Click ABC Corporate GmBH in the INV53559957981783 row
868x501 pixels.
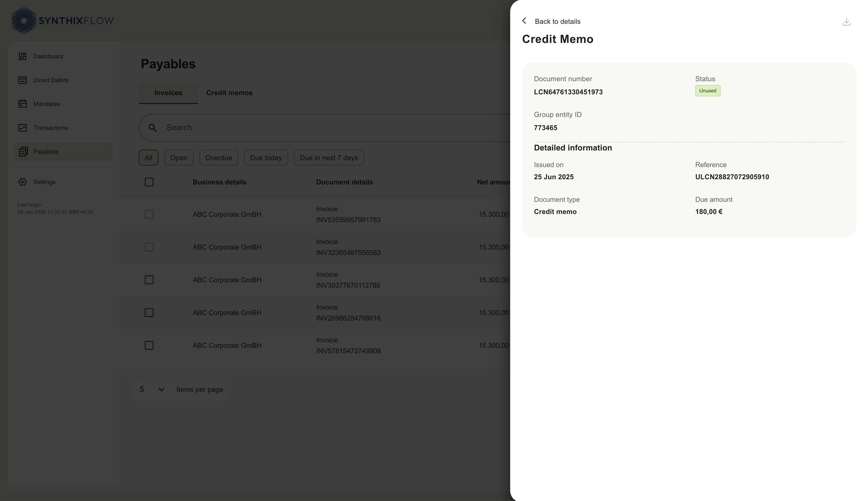coord(227,214)
